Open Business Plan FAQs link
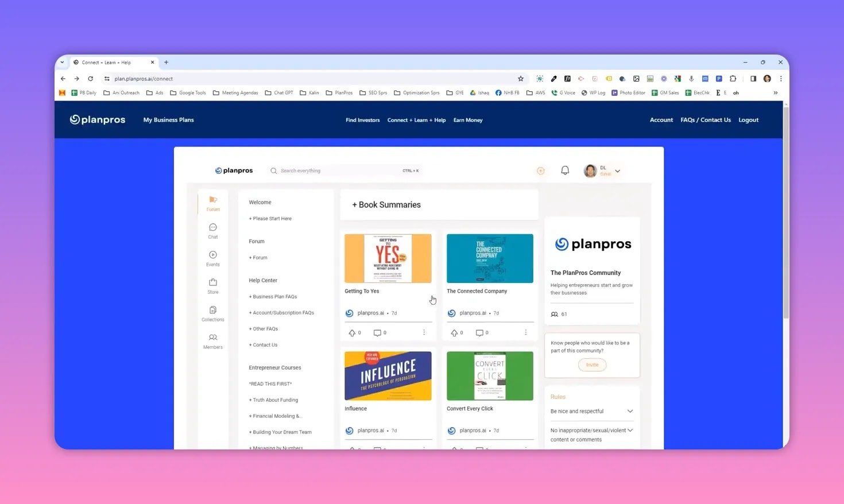The height and width of the screenshot is (504, 844). (273, 296)
